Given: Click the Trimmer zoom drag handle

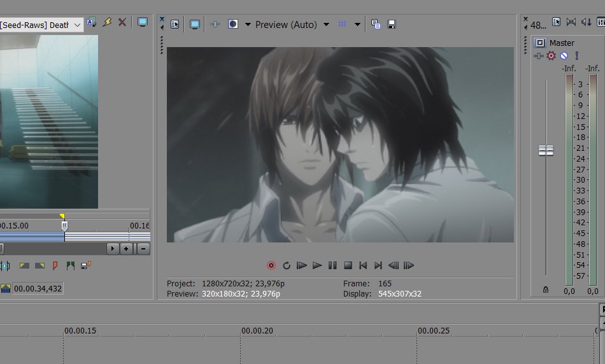Looking at the screenshot, I should tap(134, 249).
